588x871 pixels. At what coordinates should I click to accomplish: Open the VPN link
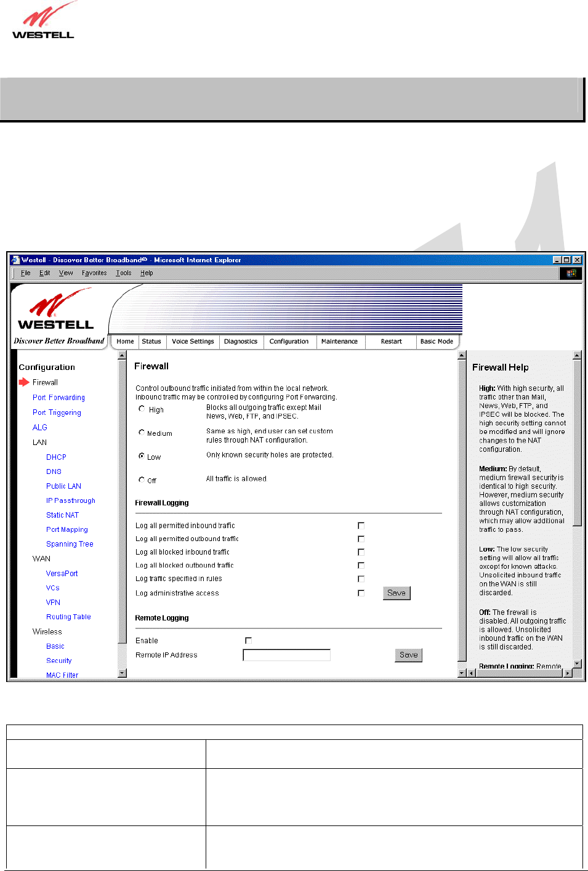click(x=53, y=603)
